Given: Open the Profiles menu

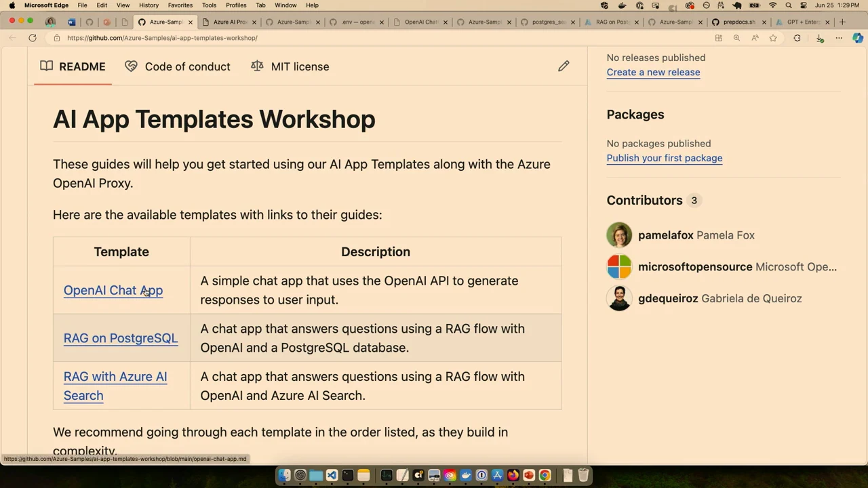Looking at the screenshot, I should [x=236, y=5].
